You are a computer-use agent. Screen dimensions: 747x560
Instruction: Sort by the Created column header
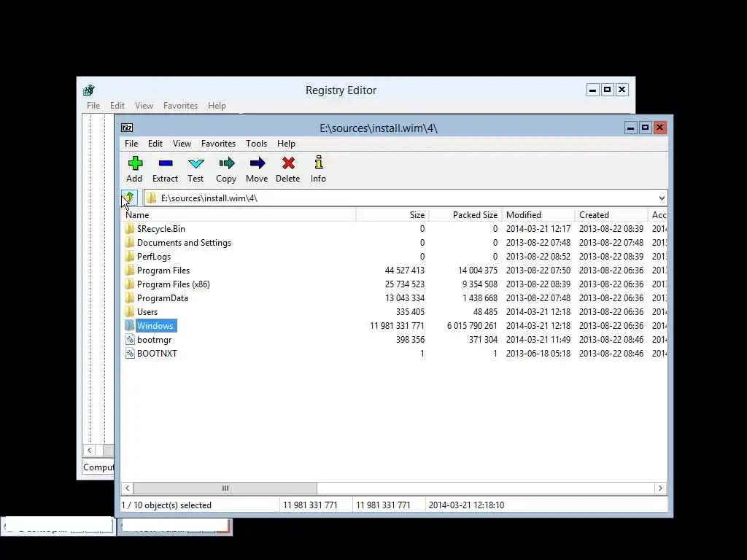coord(611,215)
